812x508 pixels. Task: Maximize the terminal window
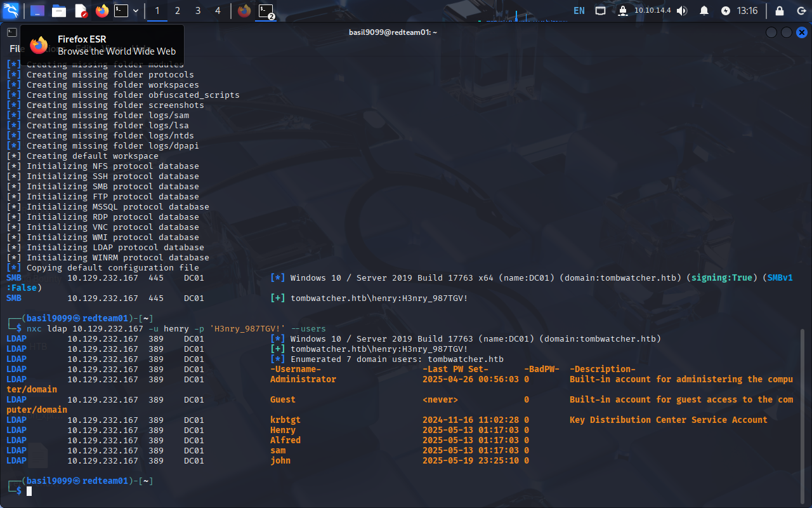787,32
